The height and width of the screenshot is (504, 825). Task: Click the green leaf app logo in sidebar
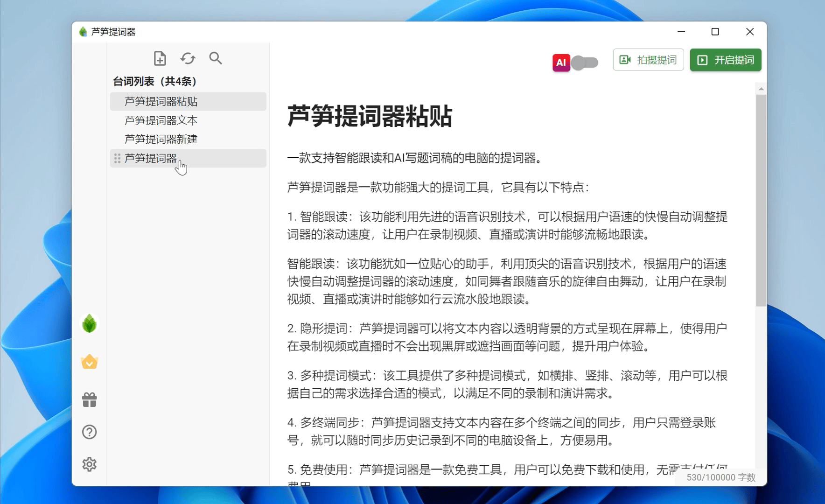tap(89, 324)
